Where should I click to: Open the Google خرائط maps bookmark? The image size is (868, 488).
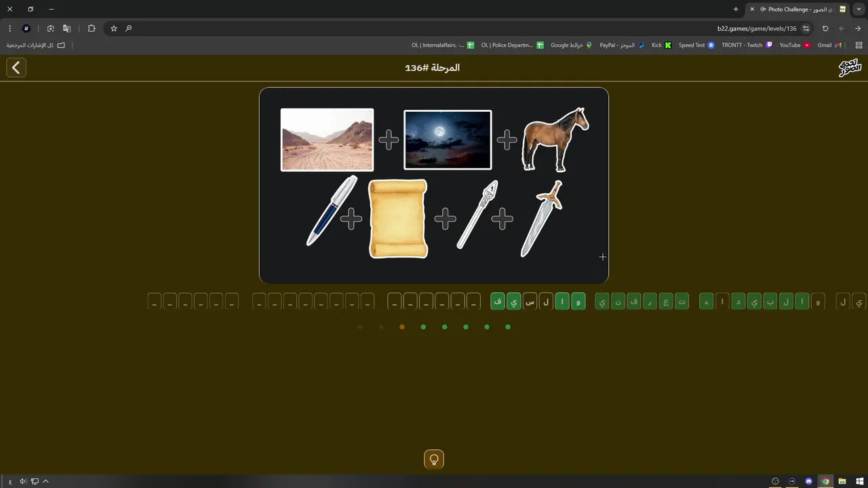(571, 45)
